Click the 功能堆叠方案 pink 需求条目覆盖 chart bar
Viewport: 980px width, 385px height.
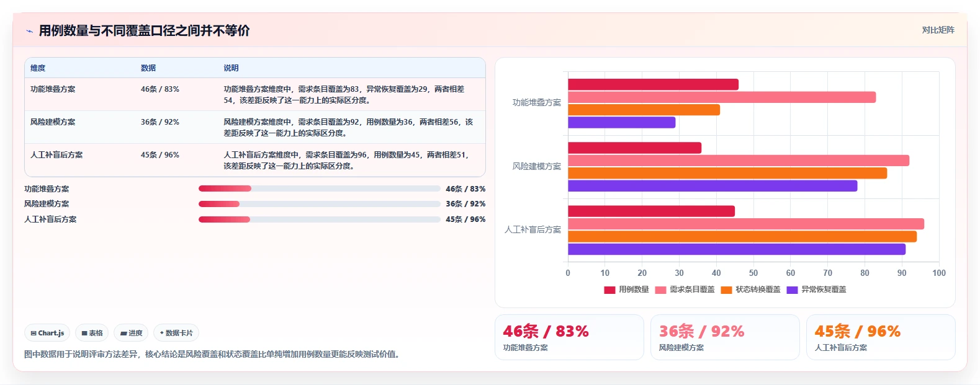(722, 97)
